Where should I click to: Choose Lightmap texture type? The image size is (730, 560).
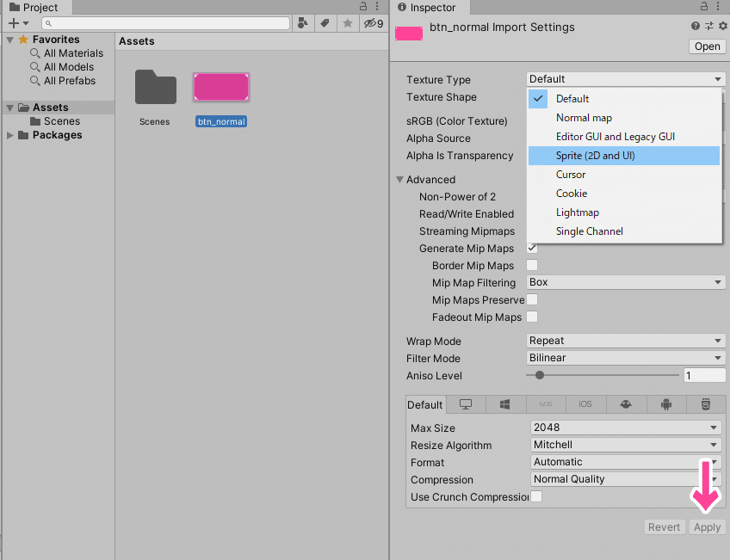[624, 212]
